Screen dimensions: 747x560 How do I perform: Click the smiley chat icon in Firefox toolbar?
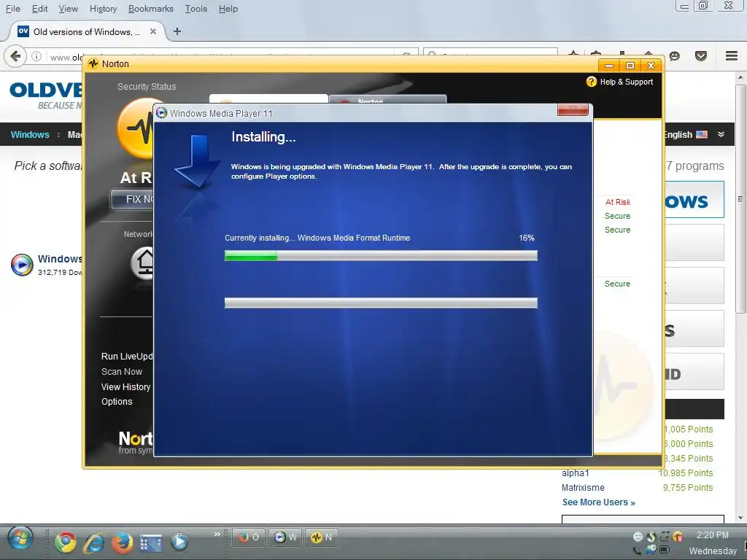point(675,55)
